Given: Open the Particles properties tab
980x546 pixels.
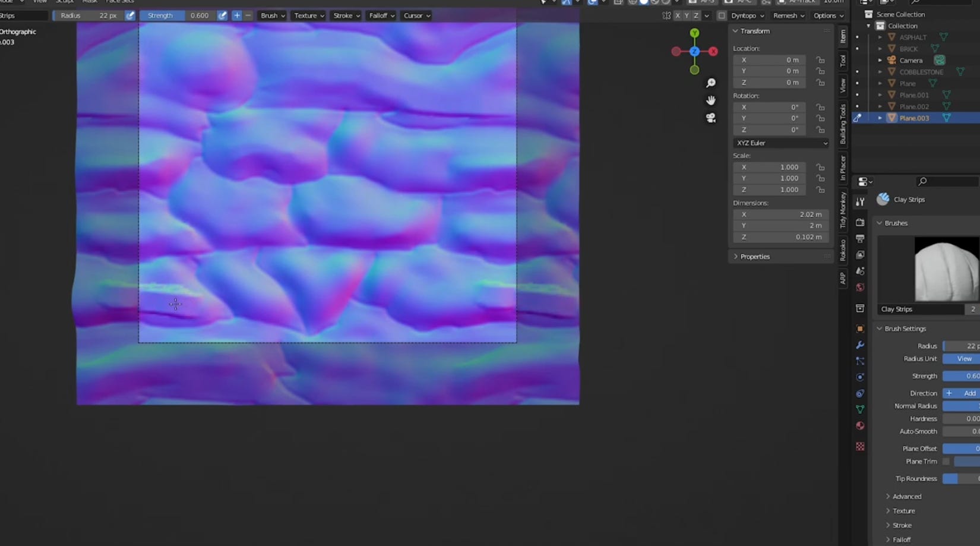Looking at the screenshot, I should tap(860, 361).
